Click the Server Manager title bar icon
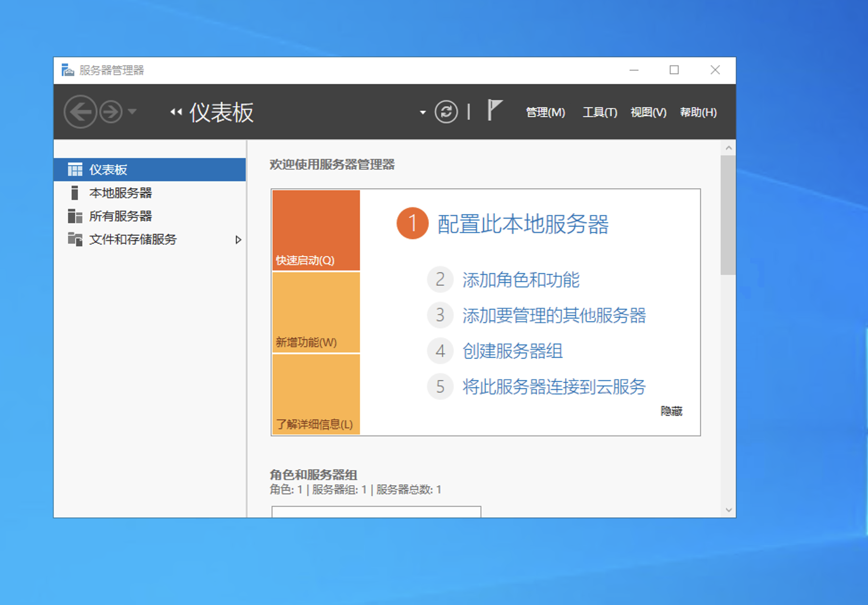 tap(67, 70)
